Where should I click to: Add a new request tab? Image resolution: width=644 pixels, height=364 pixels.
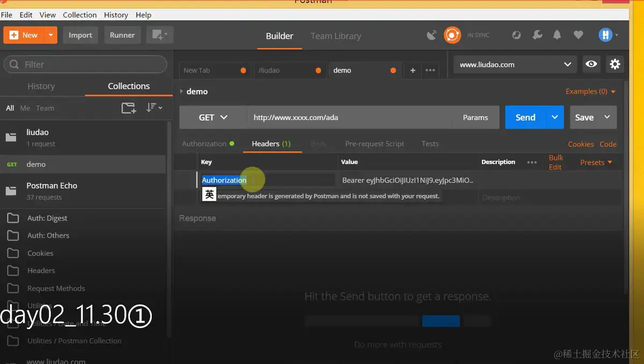pos(413,70)
